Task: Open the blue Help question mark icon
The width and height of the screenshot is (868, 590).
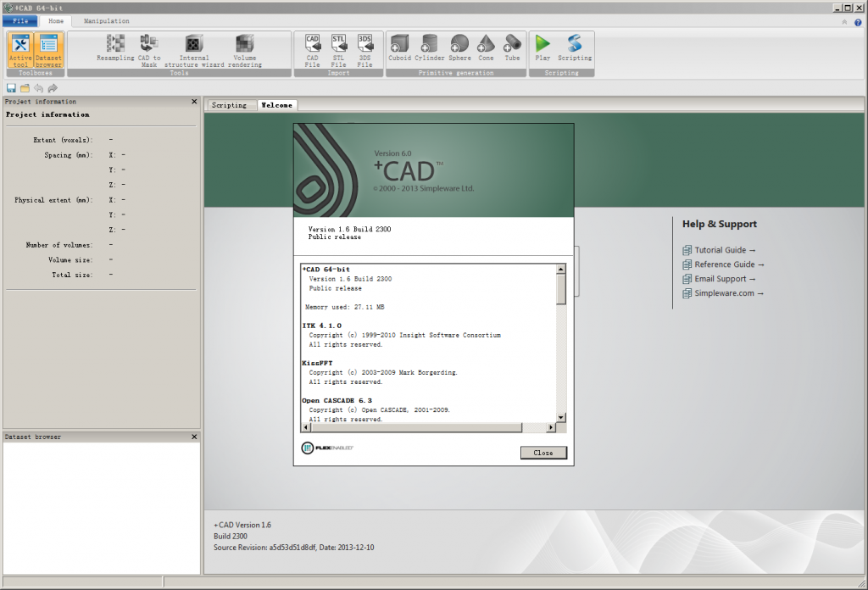Action: (858, 22)
